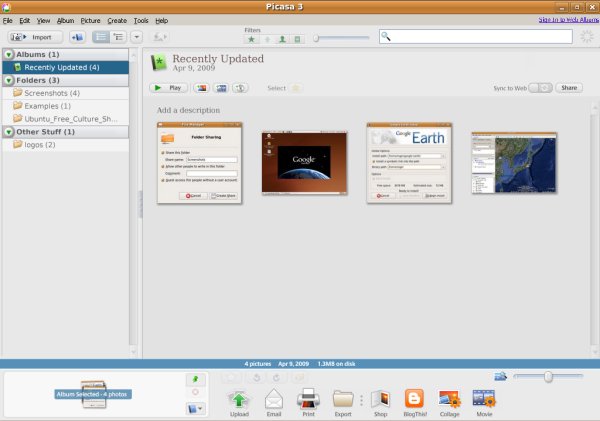Filter to show faces only
This screenshot has width=600, height=421.
(x=282, y=39)
